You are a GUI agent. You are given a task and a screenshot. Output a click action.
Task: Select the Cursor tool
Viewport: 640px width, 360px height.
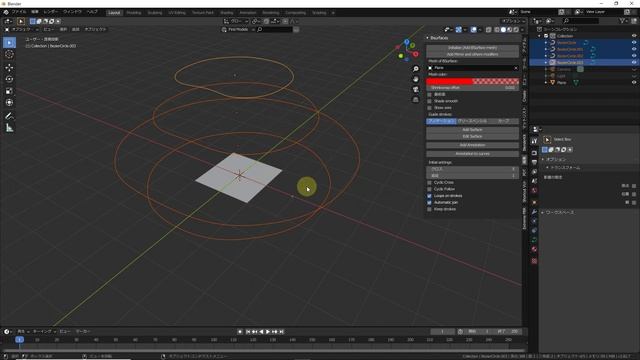coord(9,55)
